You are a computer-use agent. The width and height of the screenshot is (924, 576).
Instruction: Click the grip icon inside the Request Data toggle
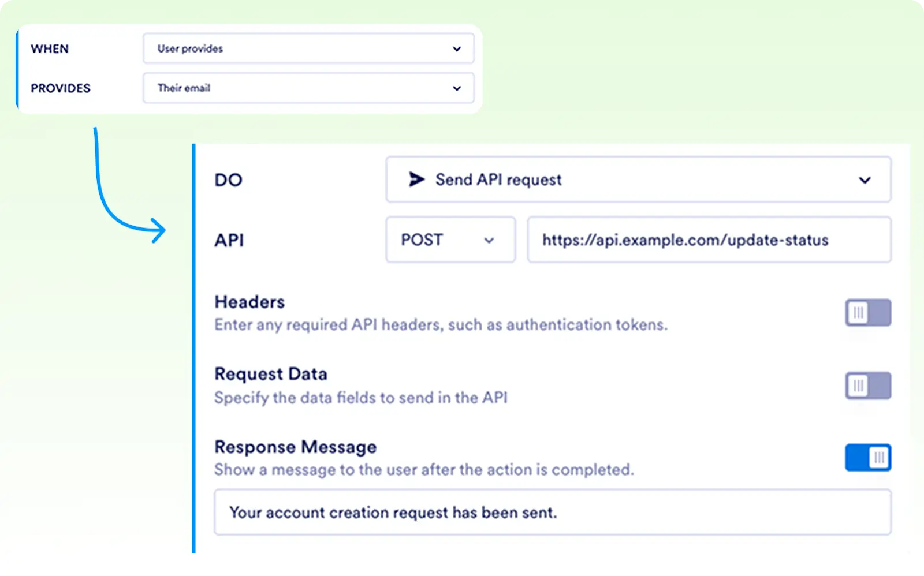coord(858,386)
